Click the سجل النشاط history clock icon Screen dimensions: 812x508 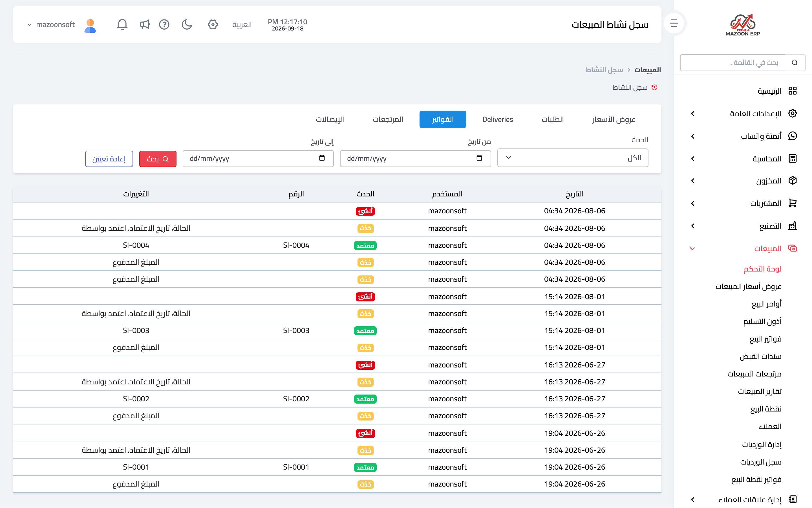point(654,87)
